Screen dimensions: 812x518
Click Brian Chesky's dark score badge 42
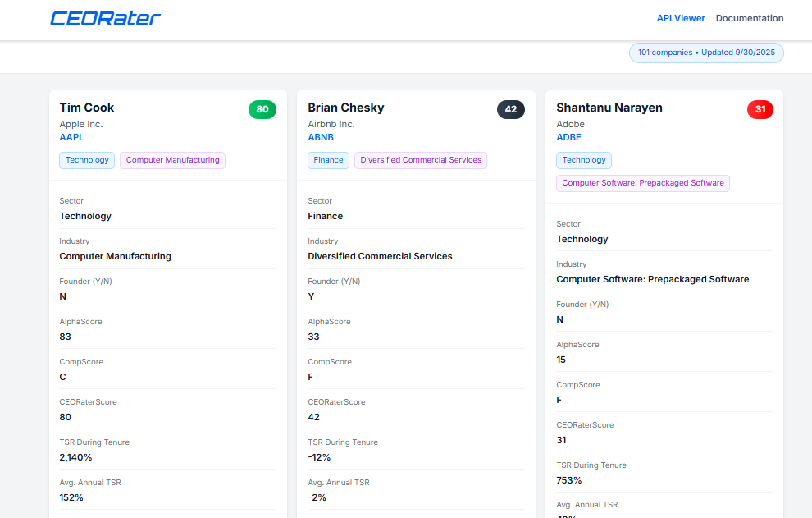point(511,109)
